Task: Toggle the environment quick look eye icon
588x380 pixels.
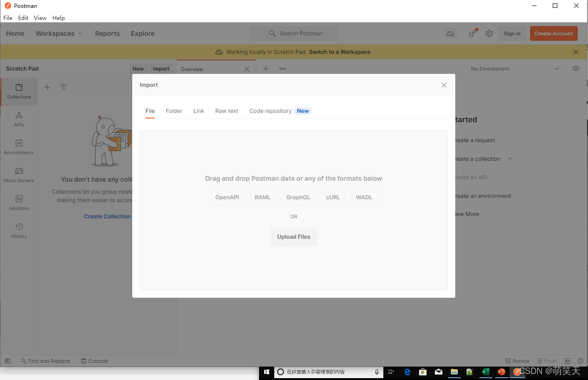Action: 576,69
